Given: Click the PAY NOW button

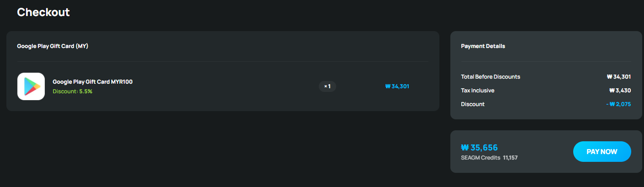Looking at the screenshot, I should (x=602, y=152).
